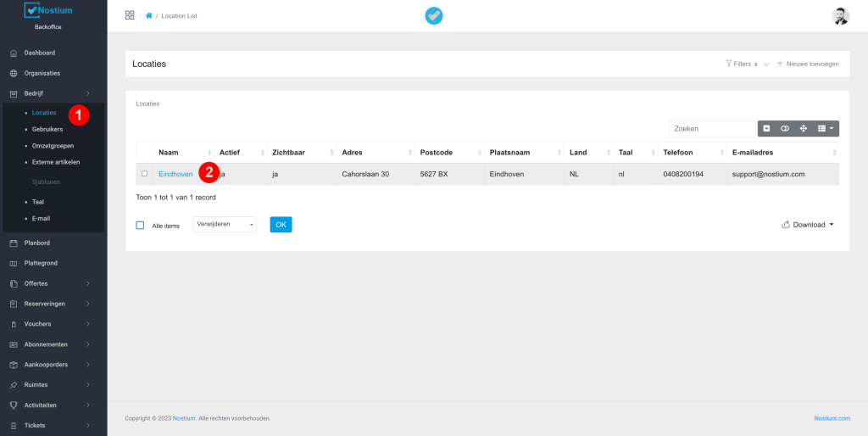This screenshot has width=868, height=436.
Task: Open Gebruikers in sidebar submenu
Action: 47,129
